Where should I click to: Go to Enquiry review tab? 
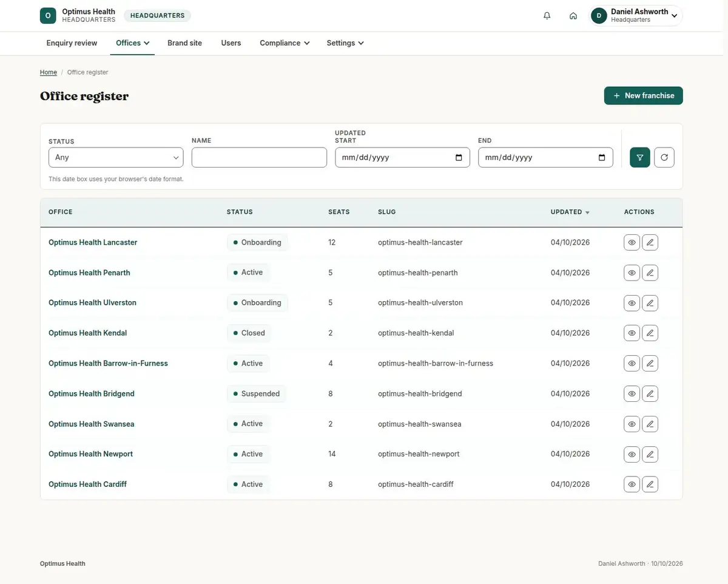point(72,43)
